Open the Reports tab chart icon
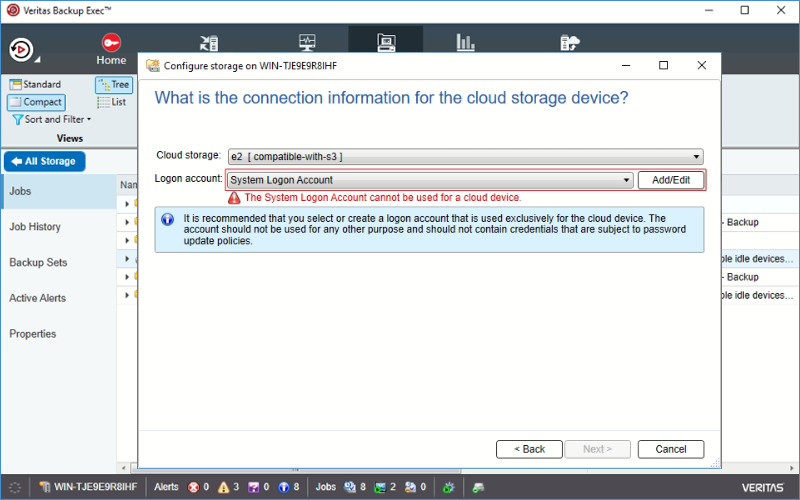The image size is (800, 500). [465, 42]
